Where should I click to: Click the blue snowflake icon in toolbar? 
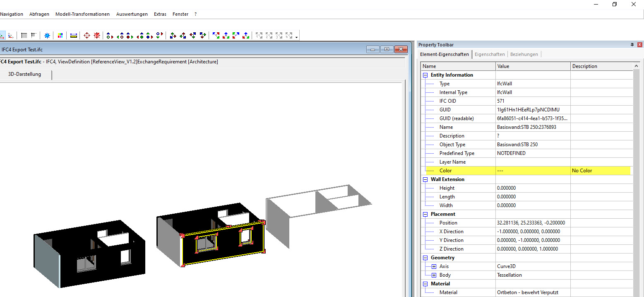pyautogui.click(x=47, y=35)
